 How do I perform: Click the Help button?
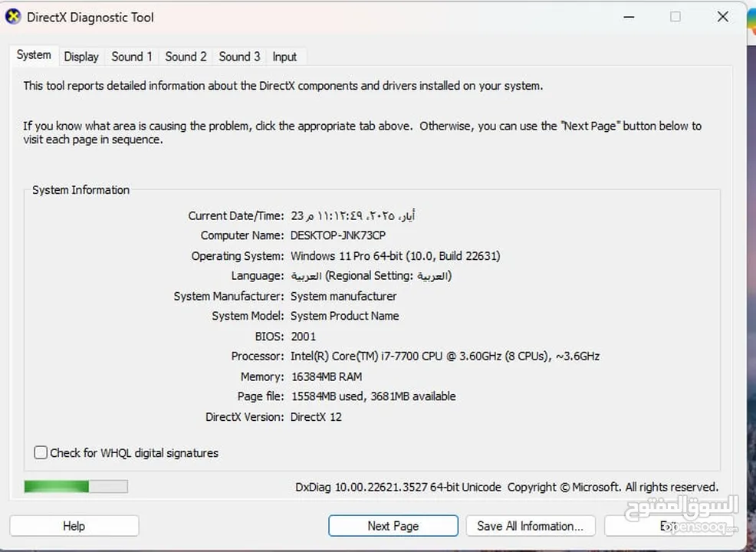tap(74, 526)
